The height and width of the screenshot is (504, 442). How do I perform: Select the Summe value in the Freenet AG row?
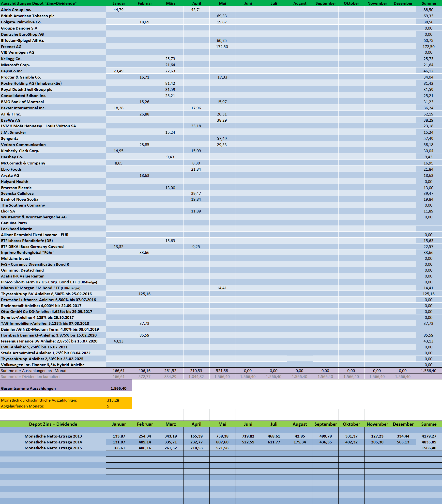(429, 47)
